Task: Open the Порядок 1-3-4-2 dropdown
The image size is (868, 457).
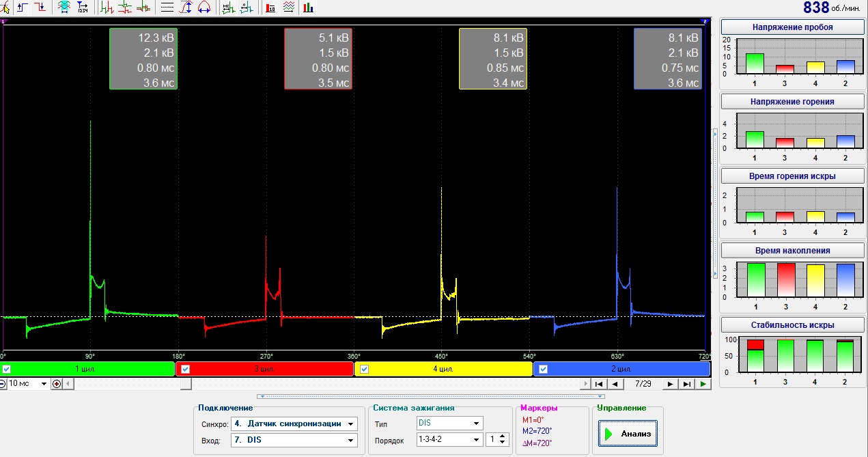Action: coord(477,441)
